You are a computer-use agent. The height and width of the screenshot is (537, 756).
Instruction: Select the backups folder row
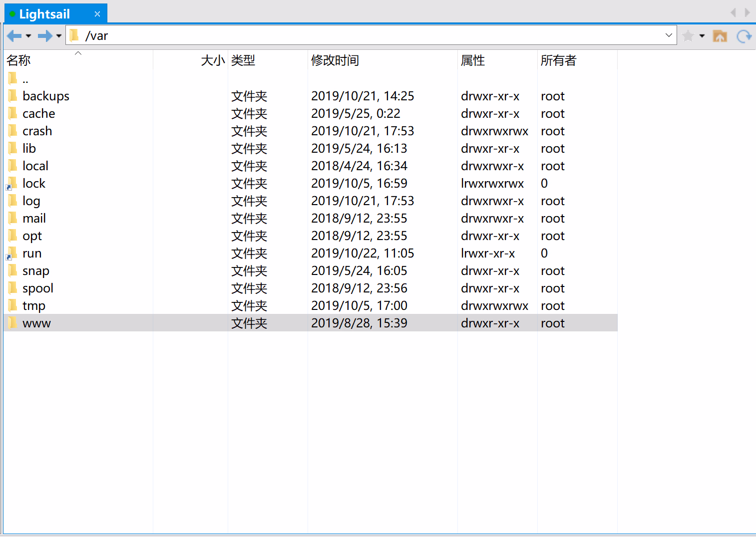(46, 96)
